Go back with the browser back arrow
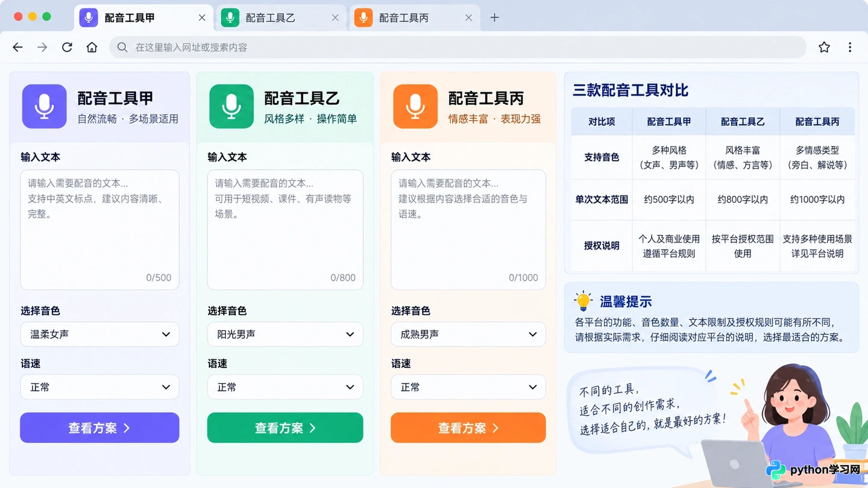The image size is (868, 488). [x=17, y=47]
